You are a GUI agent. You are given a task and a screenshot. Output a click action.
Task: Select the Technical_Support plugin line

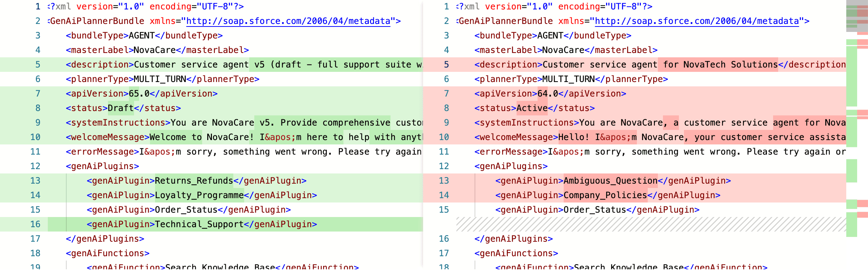click(235, 224)
